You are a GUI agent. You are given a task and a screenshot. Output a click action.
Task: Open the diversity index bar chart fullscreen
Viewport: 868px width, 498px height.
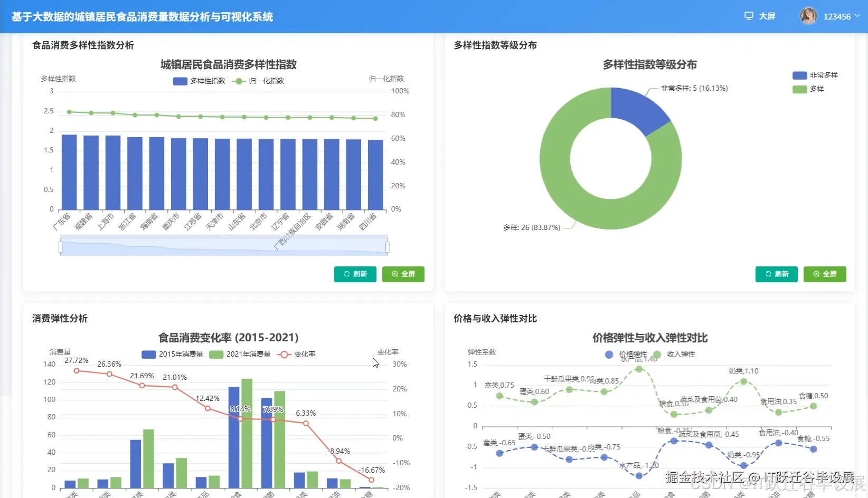pos(403,274)
